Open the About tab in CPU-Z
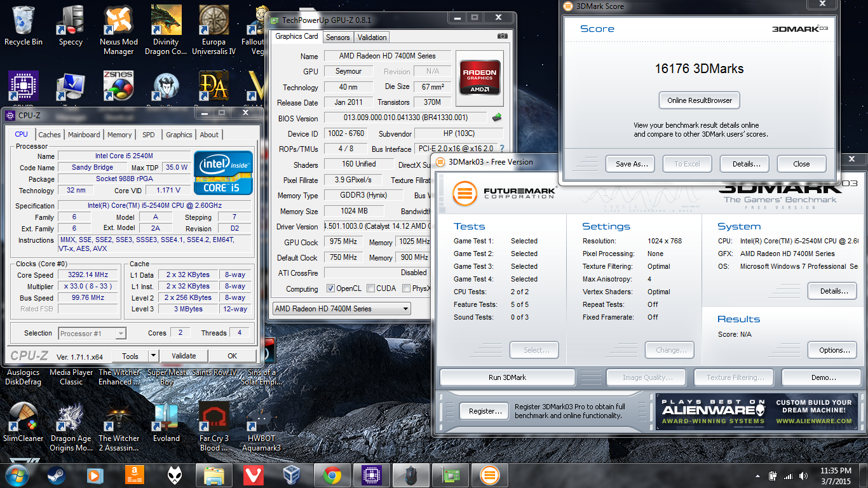Image resolution: width=868 pixels, height=488 pixels. pyautogui.click(x=209, y=135)
